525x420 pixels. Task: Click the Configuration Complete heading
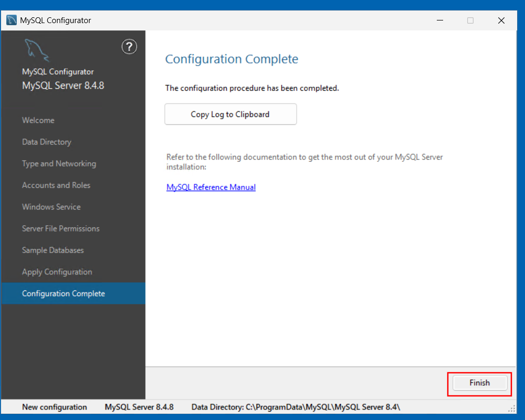[232, 59]
